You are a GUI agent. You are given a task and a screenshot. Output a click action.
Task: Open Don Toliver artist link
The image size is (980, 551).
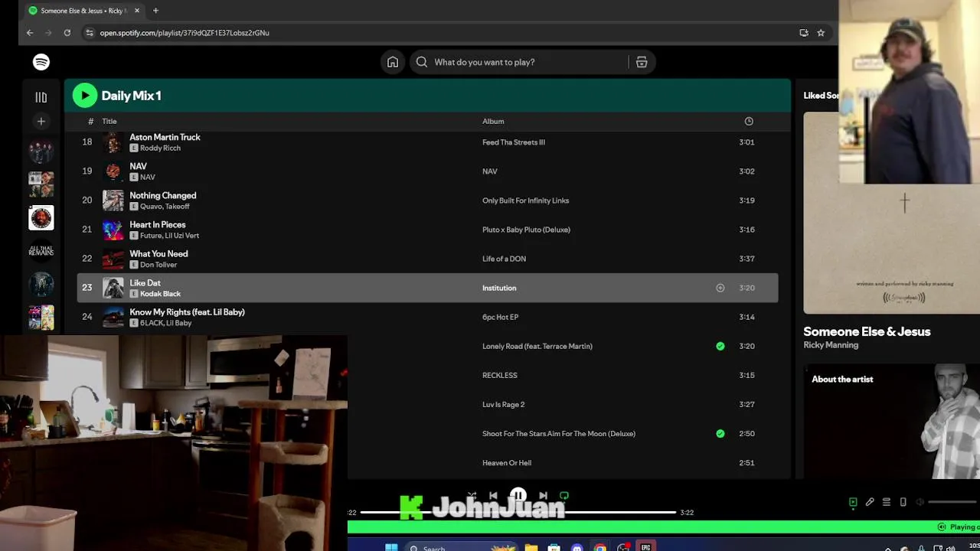pos(158,264)
